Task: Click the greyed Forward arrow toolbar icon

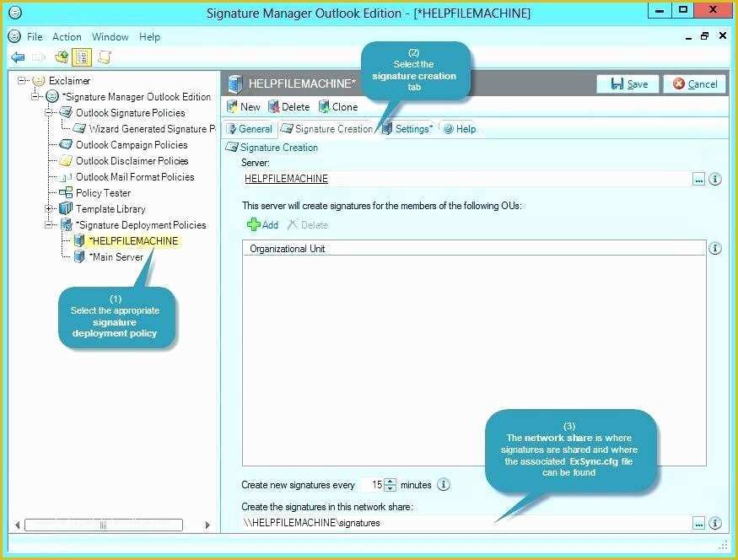Action: click(39, 57)
